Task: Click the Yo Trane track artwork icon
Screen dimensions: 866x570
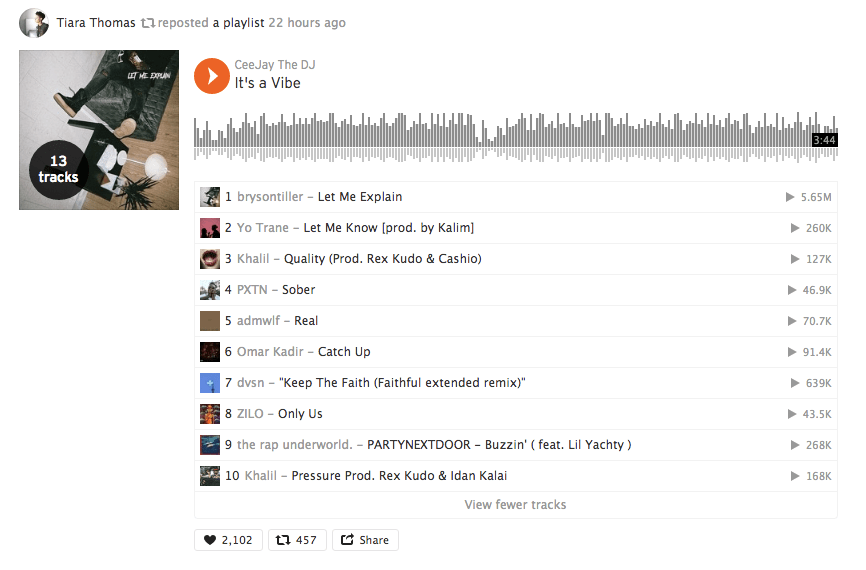Action: 210,228
